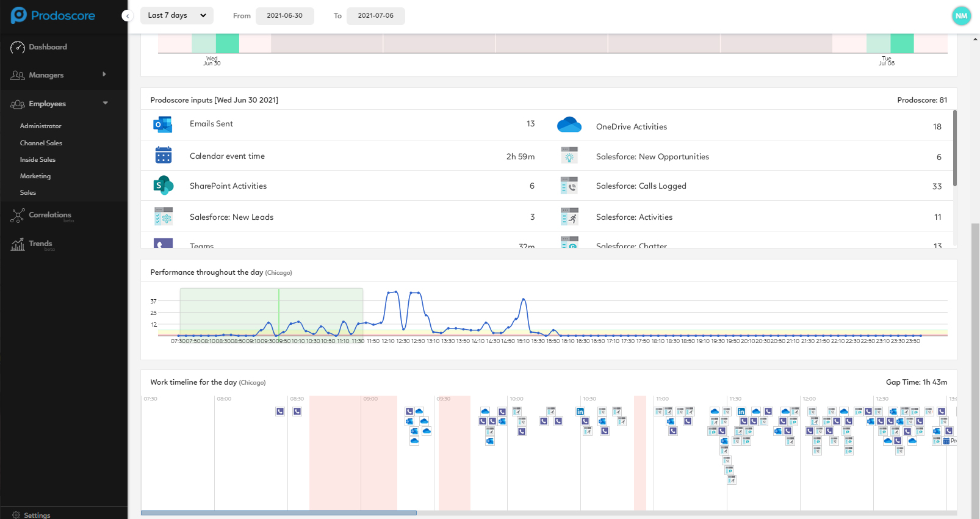Click the Wed Jun 30 green bar
Image resolution: width=980 pixels, height=519 pixels.
coord(227,43)
